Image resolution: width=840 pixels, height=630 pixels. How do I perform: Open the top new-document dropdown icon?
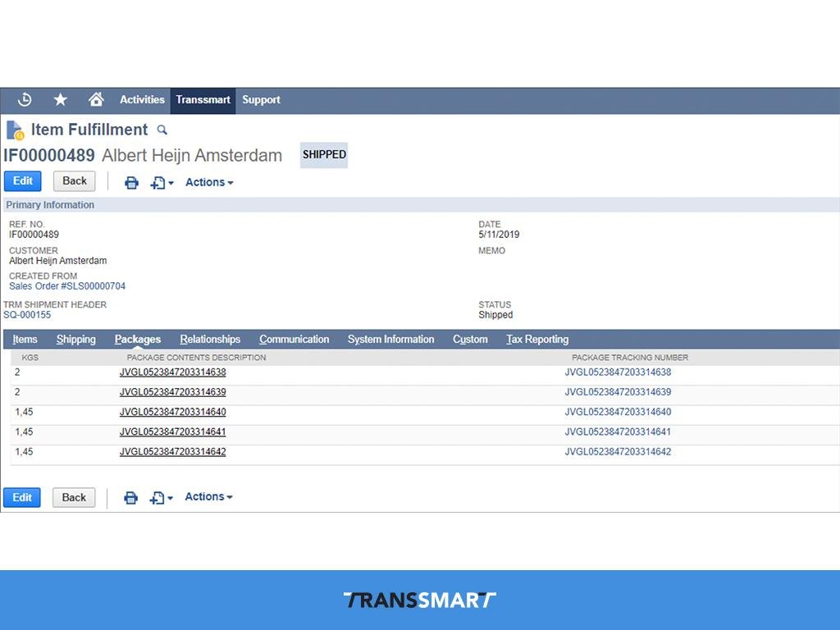coord(162,183)
